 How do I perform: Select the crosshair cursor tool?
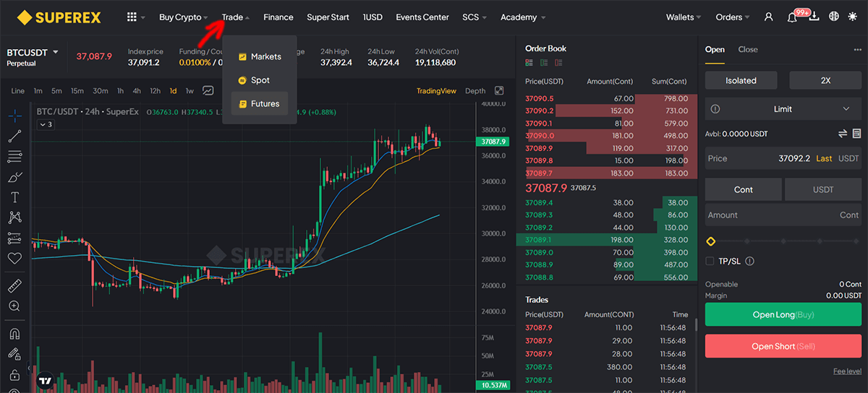pos(14,116)
